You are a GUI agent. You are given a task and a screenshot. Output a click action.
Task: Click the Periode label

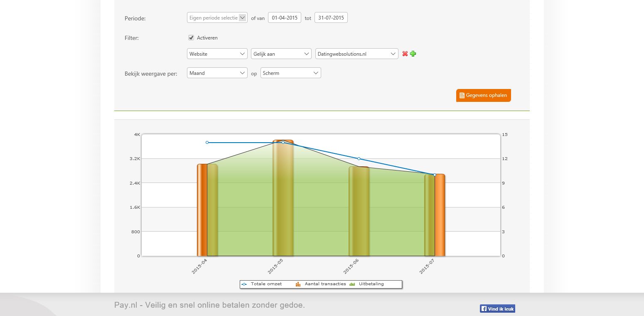click(135, 18)
